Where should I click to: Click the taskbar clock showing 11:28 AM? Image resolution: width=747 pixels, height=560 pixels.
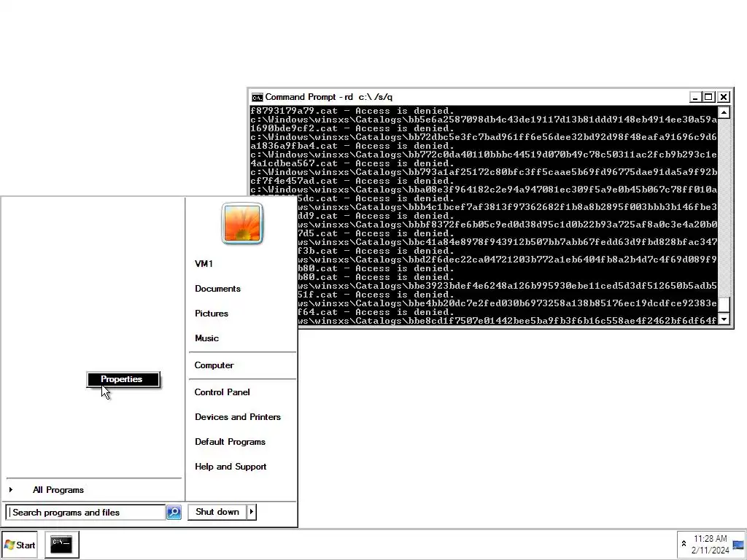tap(711, 544)
